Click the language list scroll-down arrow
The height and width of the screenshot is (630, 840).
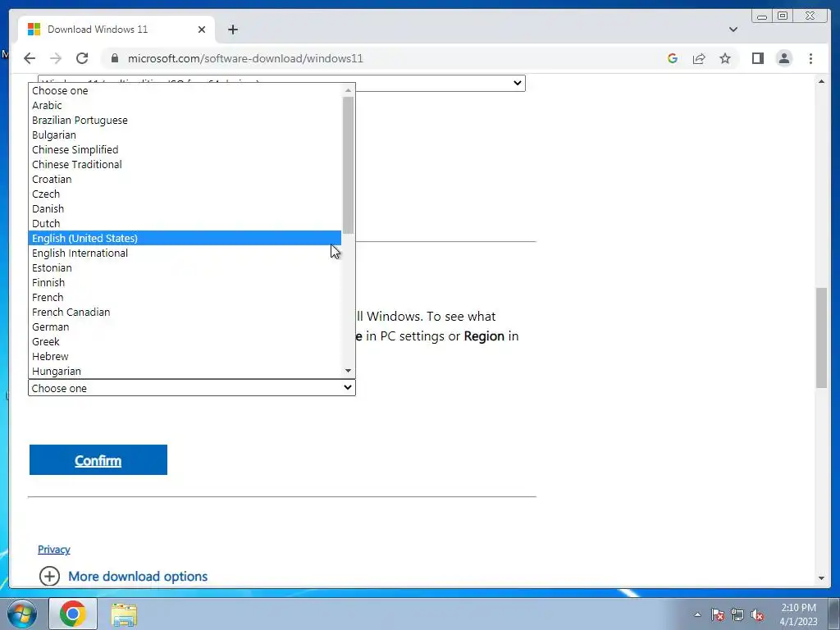point(348,371)
